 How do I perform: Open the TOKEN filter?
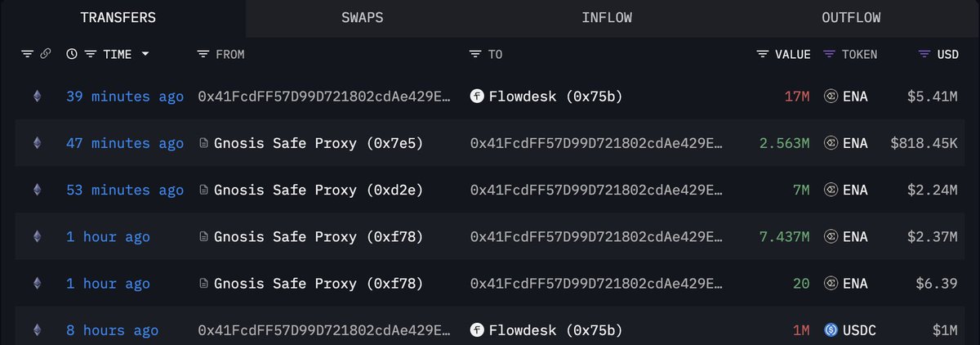[x=829, y=54]
